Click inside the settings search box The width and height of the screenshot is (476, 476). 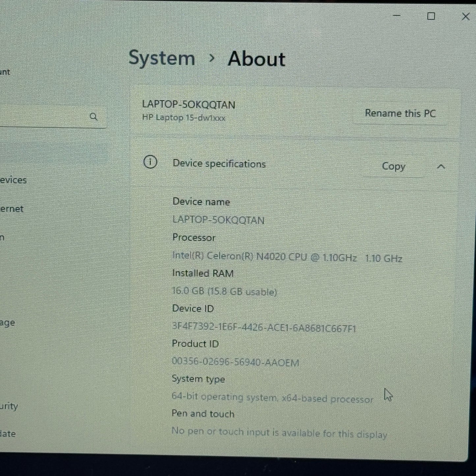point(49,117)
